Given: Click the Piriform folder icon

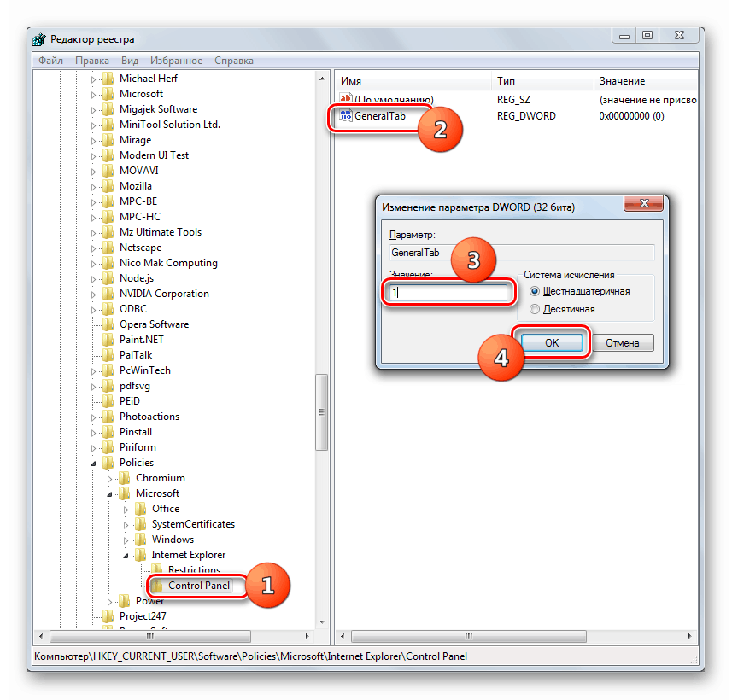Looking at the screenshot, I should click(108, 448).
